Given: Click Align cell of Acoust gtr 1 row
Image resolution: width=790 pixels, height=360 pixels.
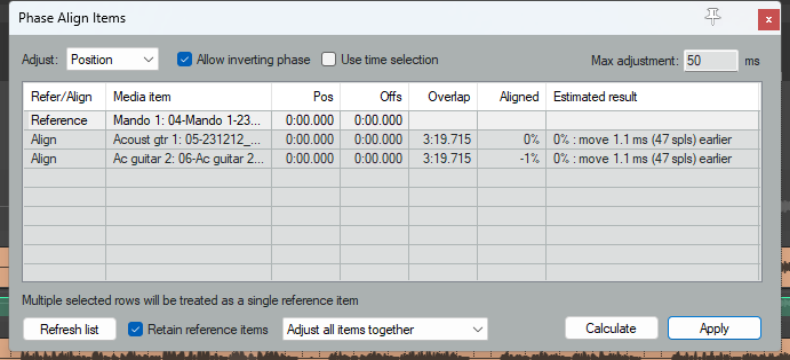Looking at the screenshot, I should 64,139.
